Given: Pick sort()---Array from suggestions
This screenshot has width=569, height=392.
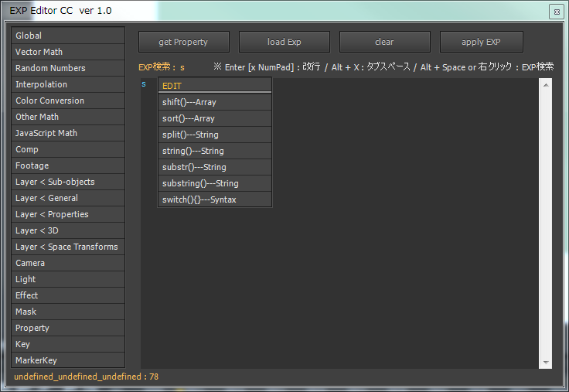Looking at the screenshot, I should (x=215, y=119).
